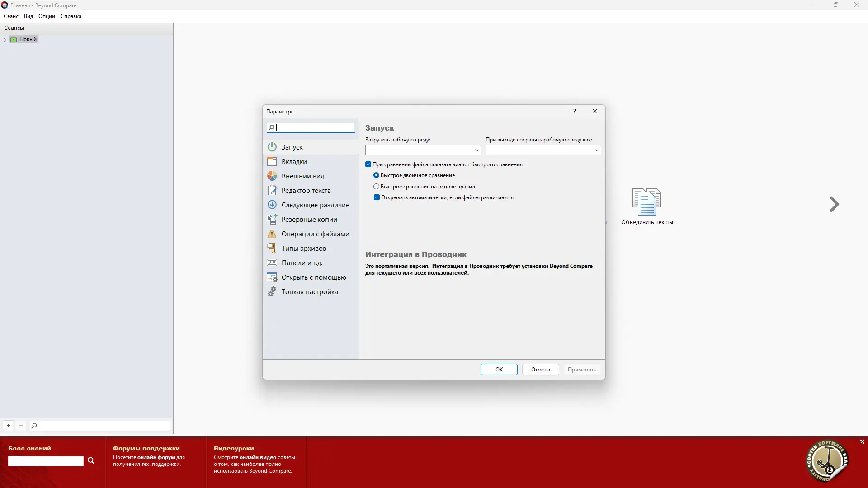The height and width of the screenshot is (488, 868).
Task: Select Типы архивов icon
Action: click(272, 248)
